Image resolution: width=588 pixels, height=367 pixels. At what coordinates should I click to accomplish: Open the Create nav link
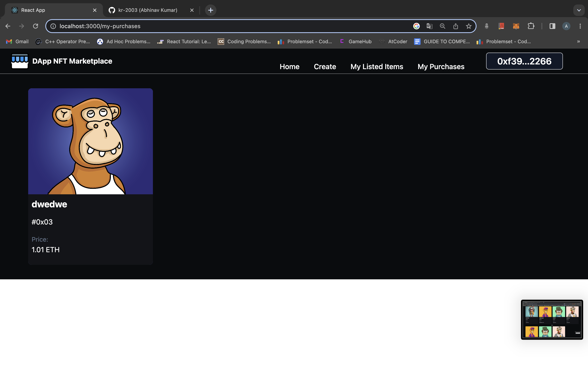point(325,66)
